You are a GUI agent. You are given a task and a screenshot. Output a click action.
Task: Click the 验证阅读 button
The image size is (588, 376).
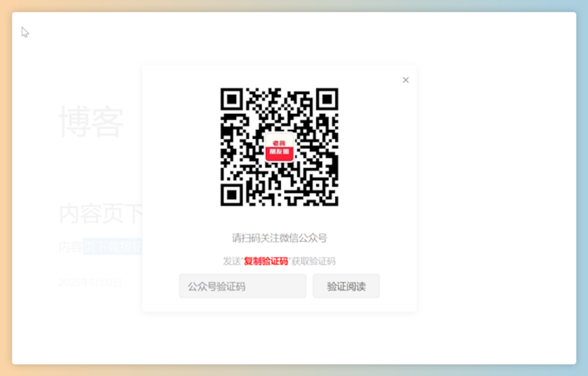click(x=346, y=286)
